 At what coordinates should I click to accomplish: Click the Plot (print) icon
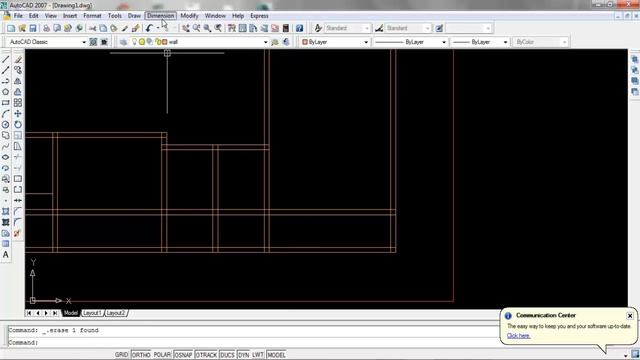[47, 28]
